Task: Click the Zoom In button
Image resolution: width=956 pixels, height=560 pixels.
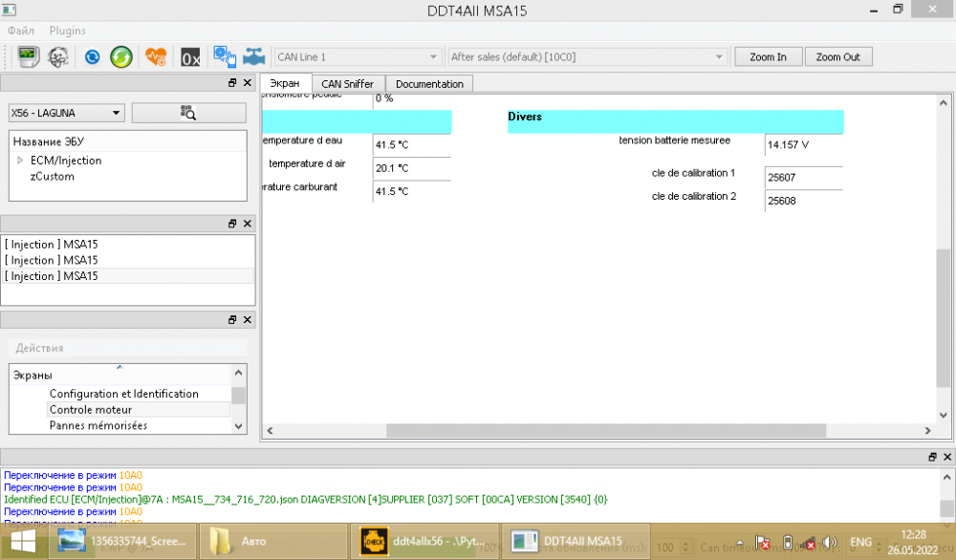Action: [x=769, y=56]
